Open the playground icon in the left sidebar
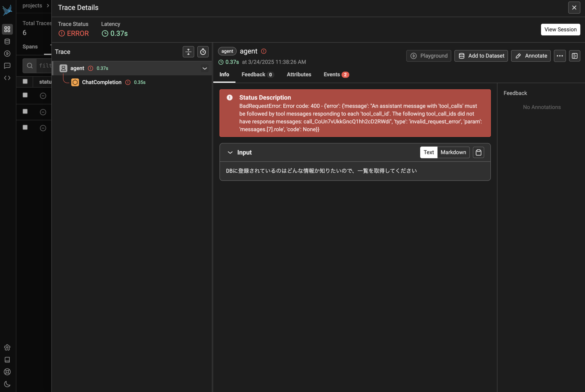The image size is (585, 392). (x=7, y=54)
